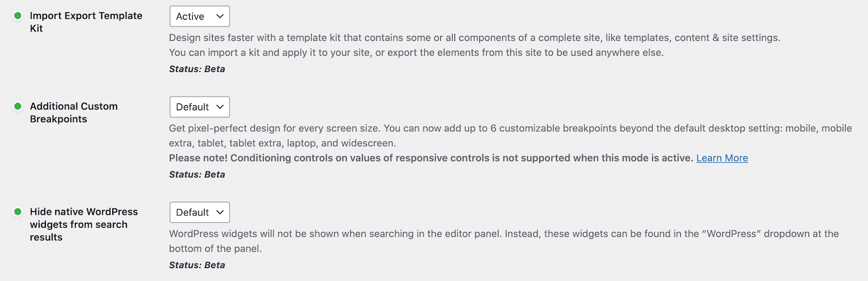The width and height of the screenshot is (868, 281).
Task: Click the 'You can now add up to 6' sentence
Action: [558, 128]
